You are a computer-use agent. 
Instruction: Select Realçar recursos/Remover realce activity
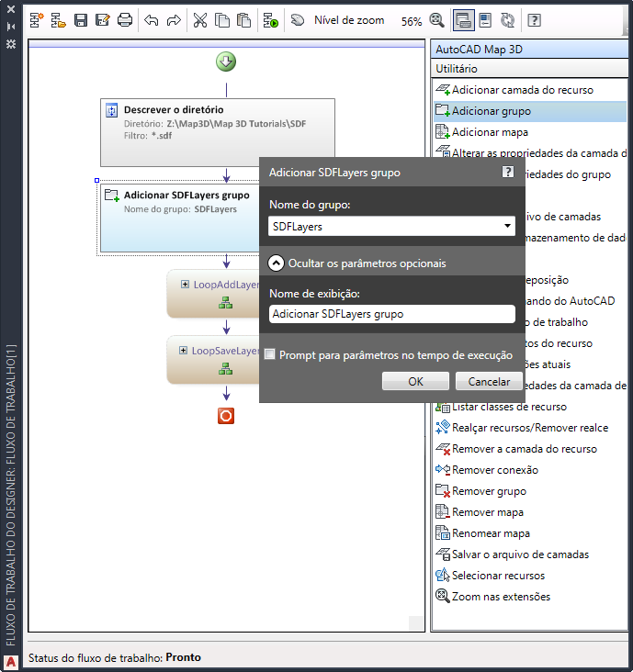[522, 427]
